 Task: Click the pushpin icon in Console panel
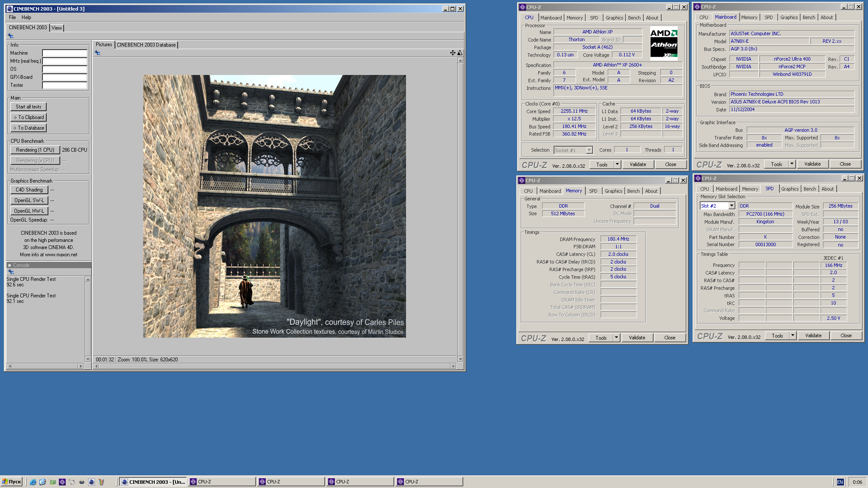point(11,272)
